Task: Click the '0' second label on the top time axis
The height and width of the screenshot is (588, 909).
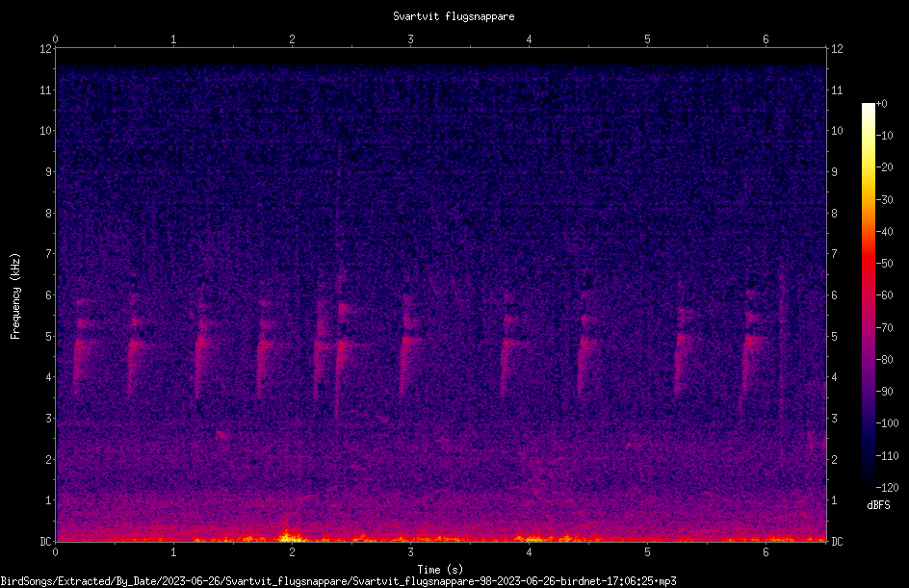Action: click(x=55, y=39)
